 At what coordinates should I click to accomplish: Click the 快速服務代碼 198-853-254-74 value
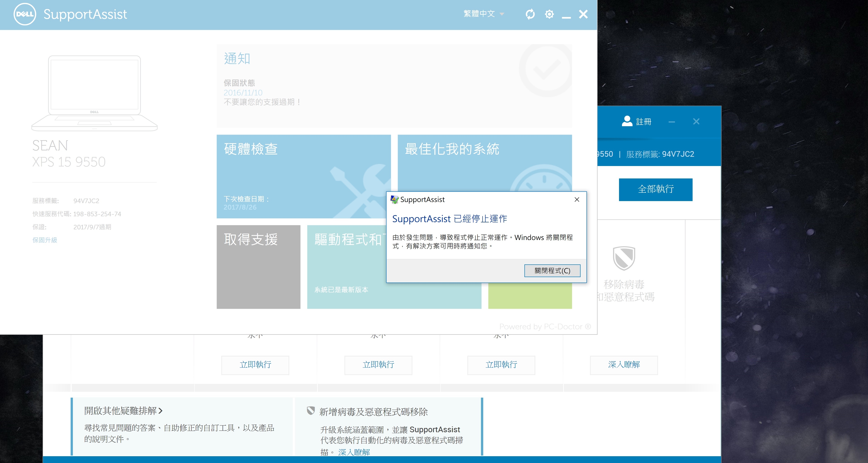(x=97, y=214)
